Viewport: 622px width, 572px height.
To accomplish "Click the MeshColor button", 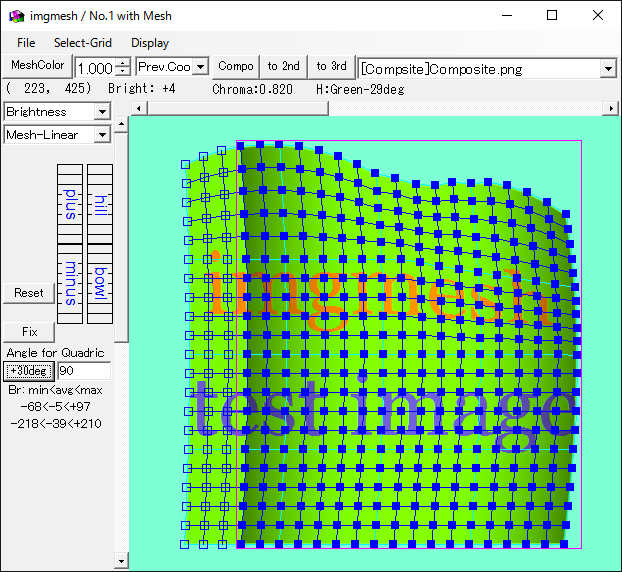I will (x=37, y=66).
